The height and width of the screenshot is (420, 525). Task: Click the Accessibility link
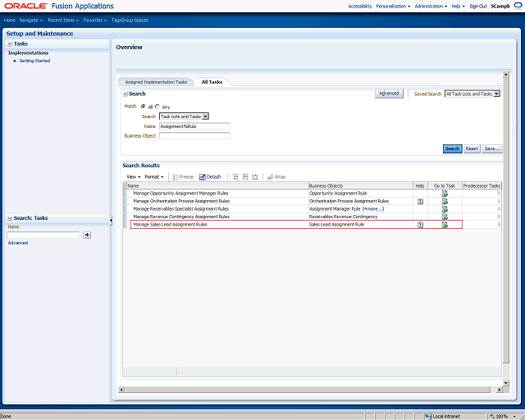pos(360,6)
